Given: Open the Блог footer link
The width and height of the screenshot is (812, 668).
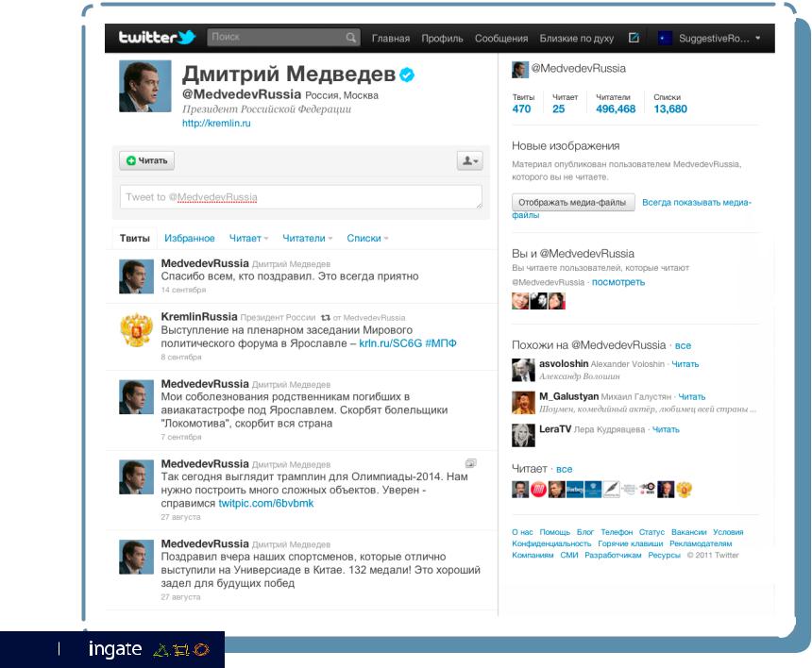Looking at the screenshot, I should point(585,532).
